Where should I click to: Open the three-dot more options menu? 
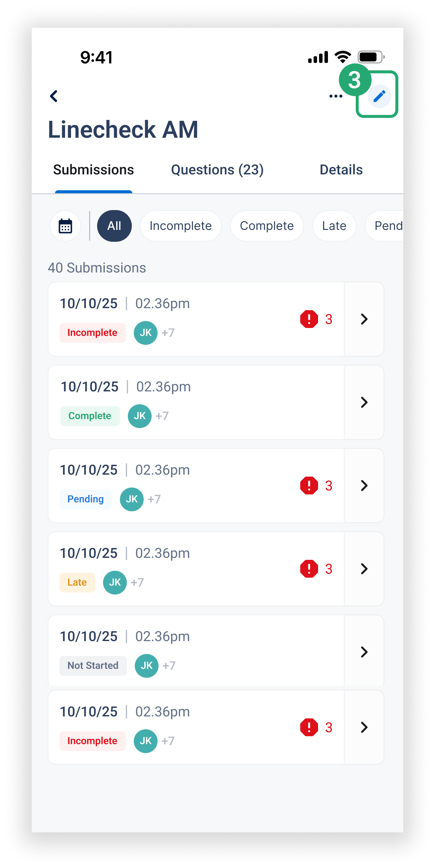pyautogui.click(x=336, y=96)
